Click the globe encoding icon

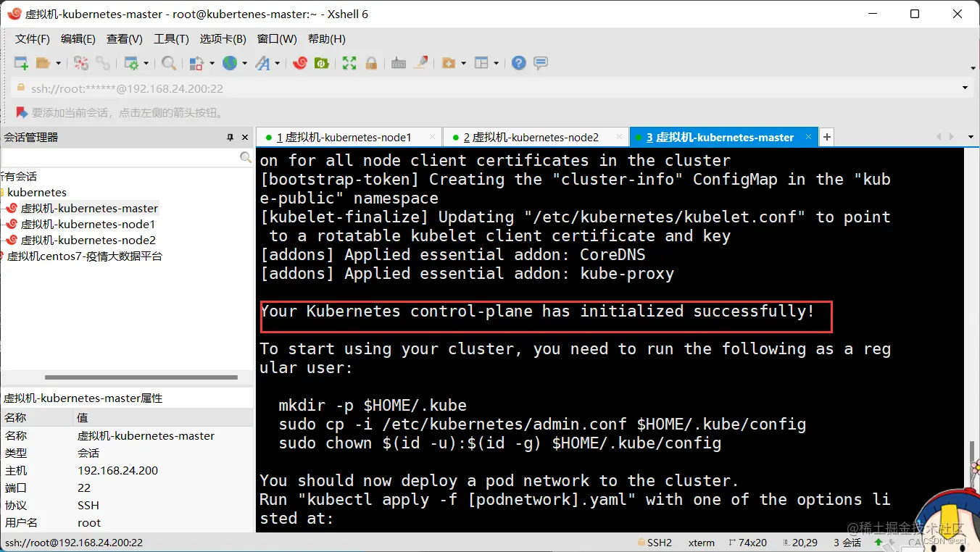pos(230,64)
